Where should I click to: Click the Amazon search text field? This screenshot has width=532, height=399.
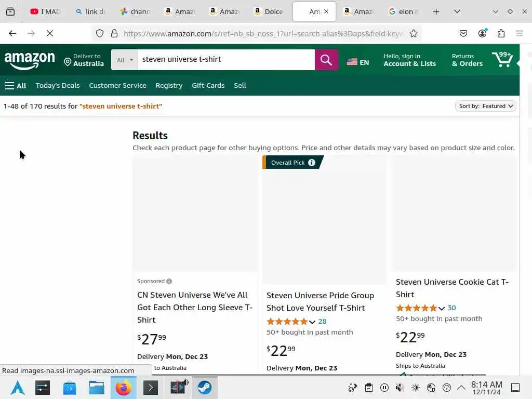click(226, 60)
